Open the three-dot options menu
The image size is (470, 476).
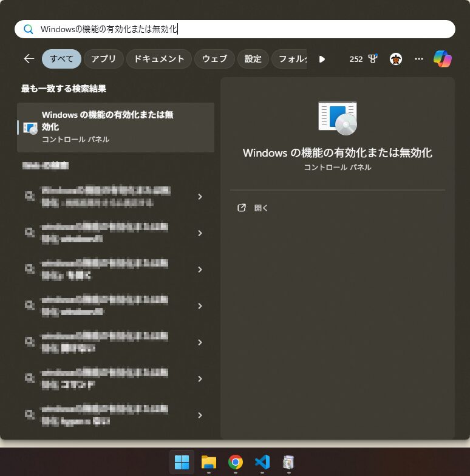click(x=418, y=59)
